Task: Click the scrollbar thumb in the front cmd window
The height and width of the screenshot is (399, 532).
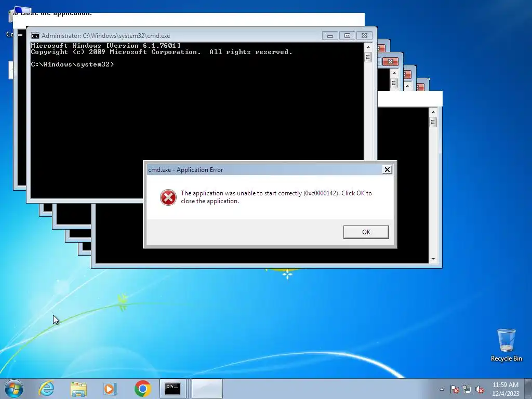Action: point(368,57)
